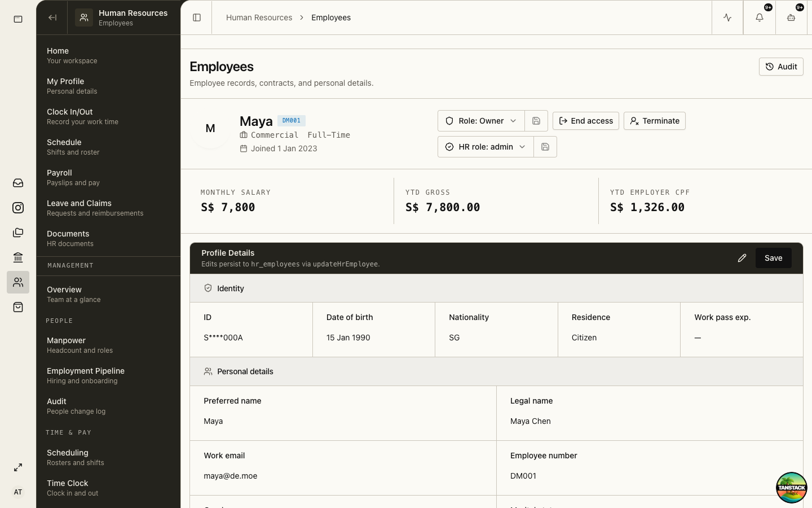Expand the Role: Owner dropdown
812x508 pixels.
pyautogui.click(x=481, y=121)
